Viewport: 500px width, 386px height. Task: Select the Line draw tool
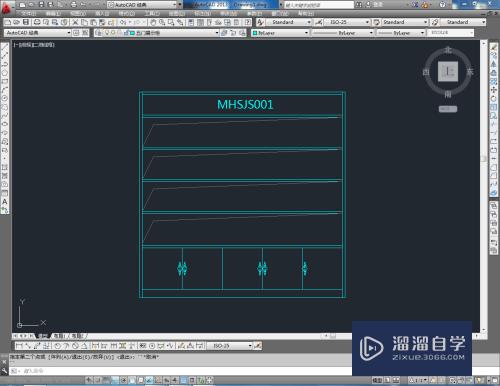pos(5,47)
